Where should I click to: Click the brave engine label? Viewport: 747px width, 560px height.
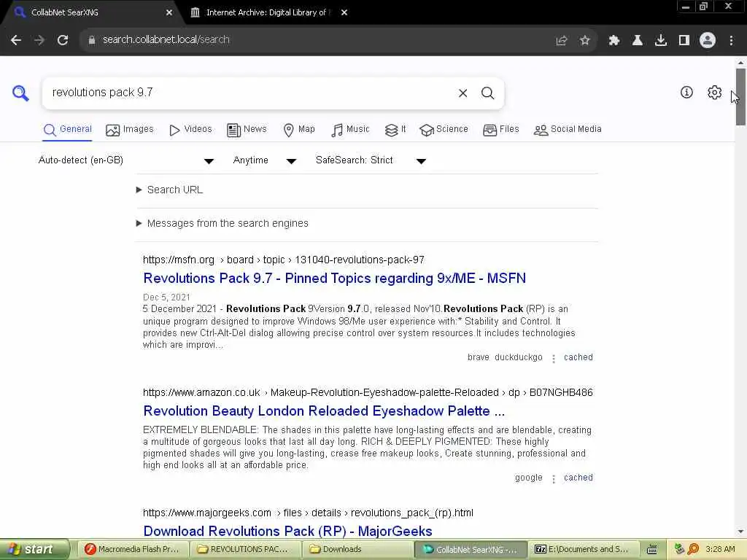[479, 357]
